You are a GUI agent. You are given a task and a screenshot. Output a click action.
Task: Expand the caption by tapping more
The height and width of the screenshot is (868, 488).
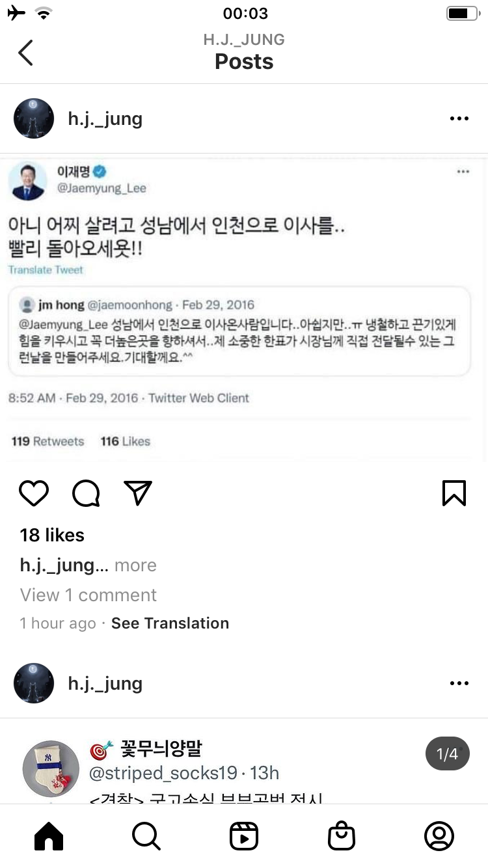click(135, 565)
